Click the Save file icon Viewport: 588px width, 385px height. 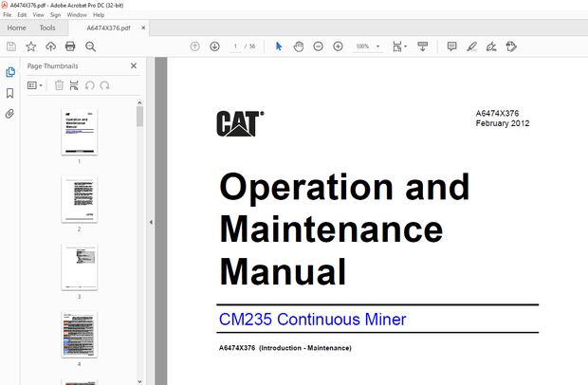click(11, 46)
